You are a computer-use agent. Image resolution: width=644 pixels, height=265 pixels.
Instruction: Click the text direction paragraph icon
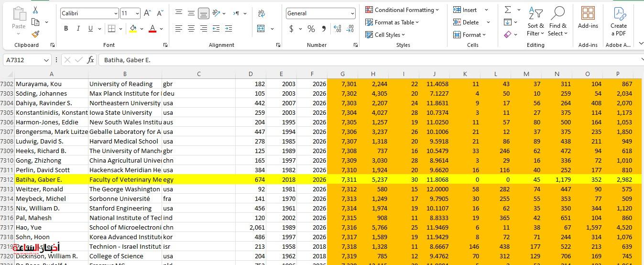point(237,13)
